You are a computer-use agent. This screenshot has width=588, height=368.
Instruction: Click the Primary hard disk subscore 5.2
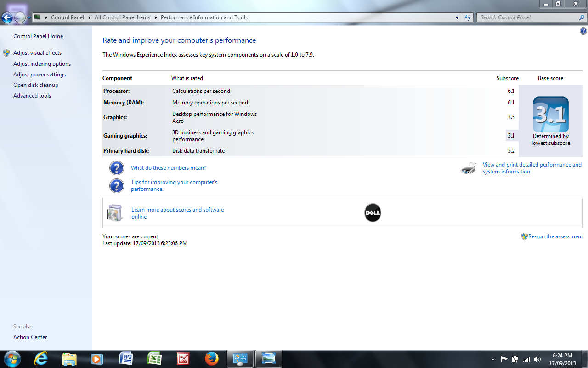tap(511, 151)
